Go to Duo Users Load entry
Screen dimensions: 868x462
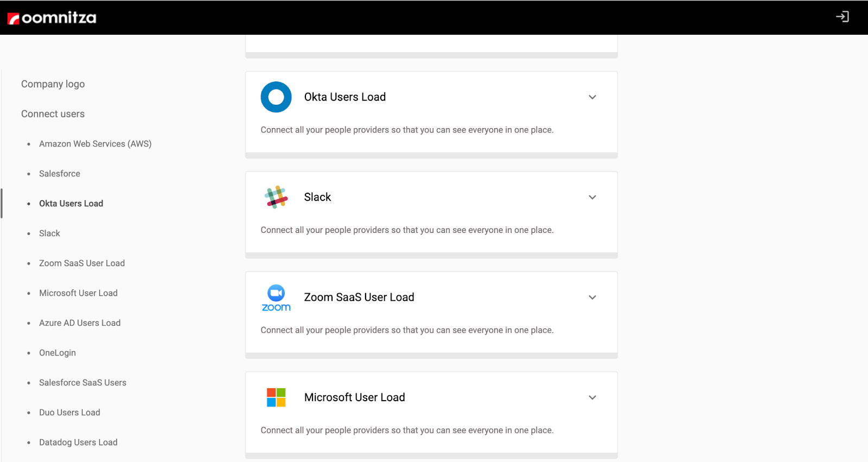(69, 413)
